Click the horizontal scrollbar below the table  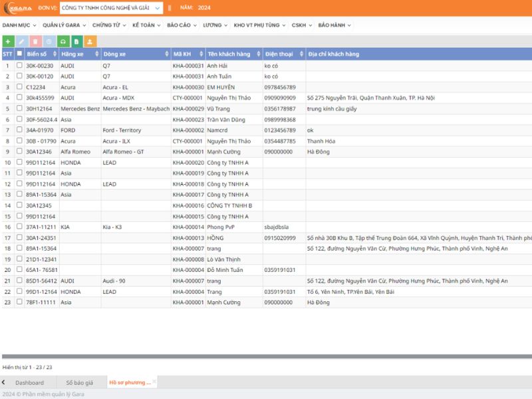[x=266, y=357]
